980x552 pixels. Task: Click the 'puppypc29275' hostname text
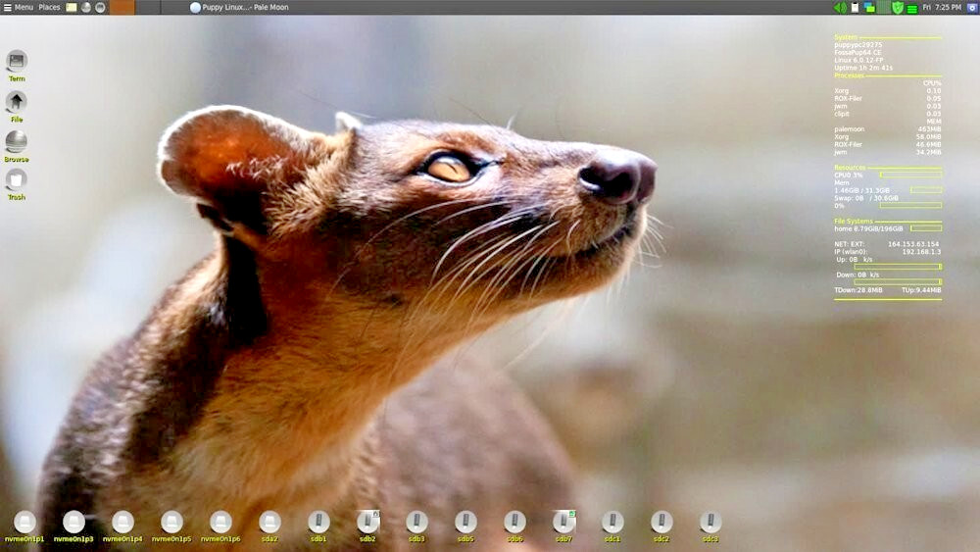pyautogui.click(x=858, y=45)
